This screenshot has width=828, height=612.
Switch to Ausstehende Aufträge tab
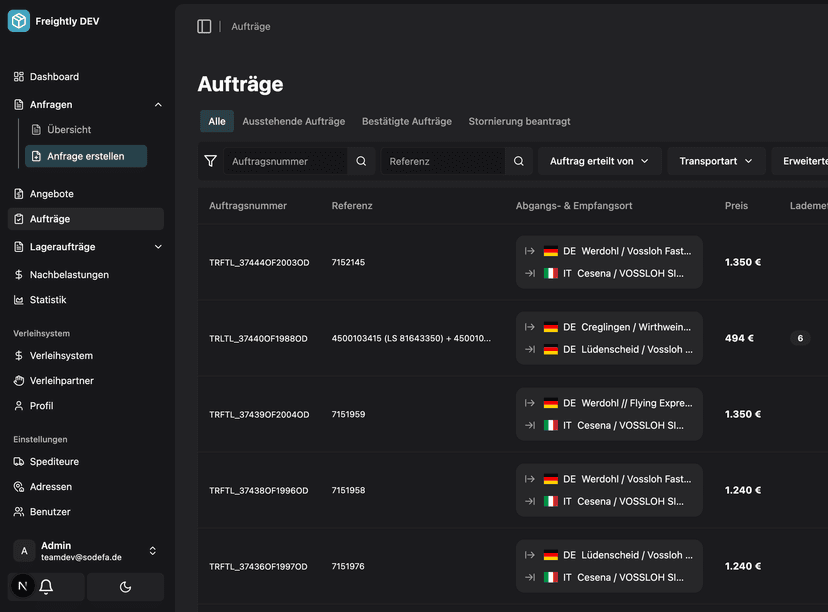[293, 121]
